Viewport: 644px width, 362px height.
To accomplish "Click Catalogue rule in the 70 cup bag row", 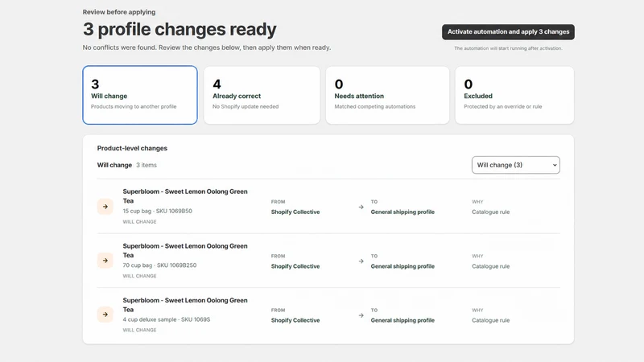I will pyautogui.click(x=490, y=266).
